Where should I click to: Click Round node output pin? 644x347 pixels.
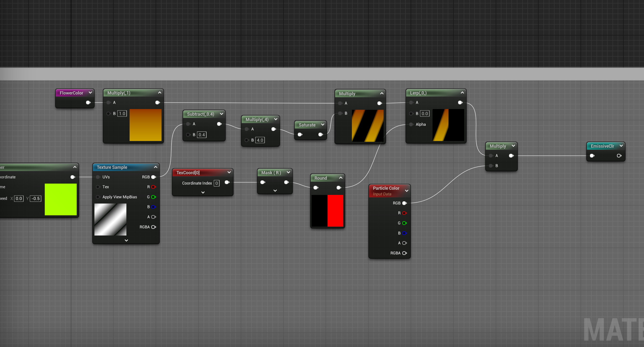click(x=339, y=188)
